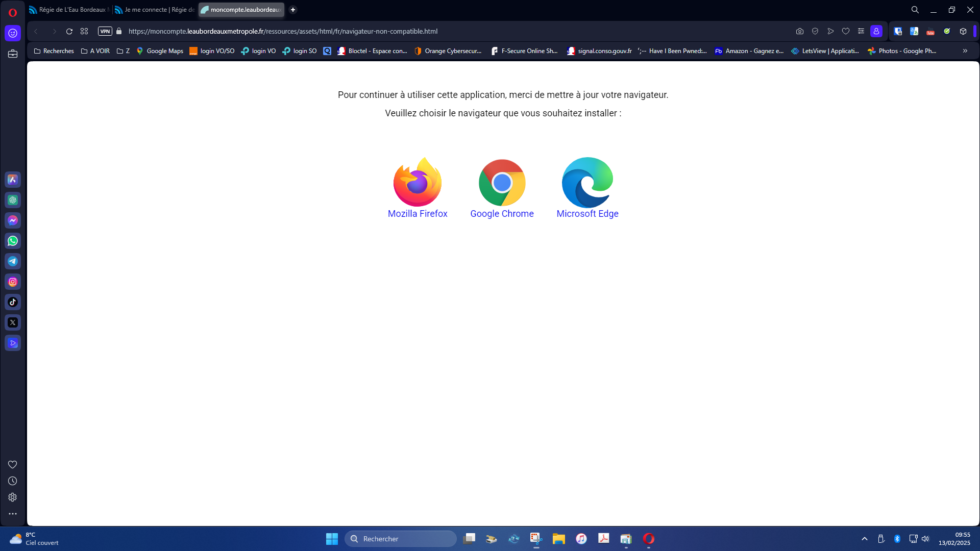Open the extensions cube icon
This screenshot has height=551, width=980.
tap(963, 31)
